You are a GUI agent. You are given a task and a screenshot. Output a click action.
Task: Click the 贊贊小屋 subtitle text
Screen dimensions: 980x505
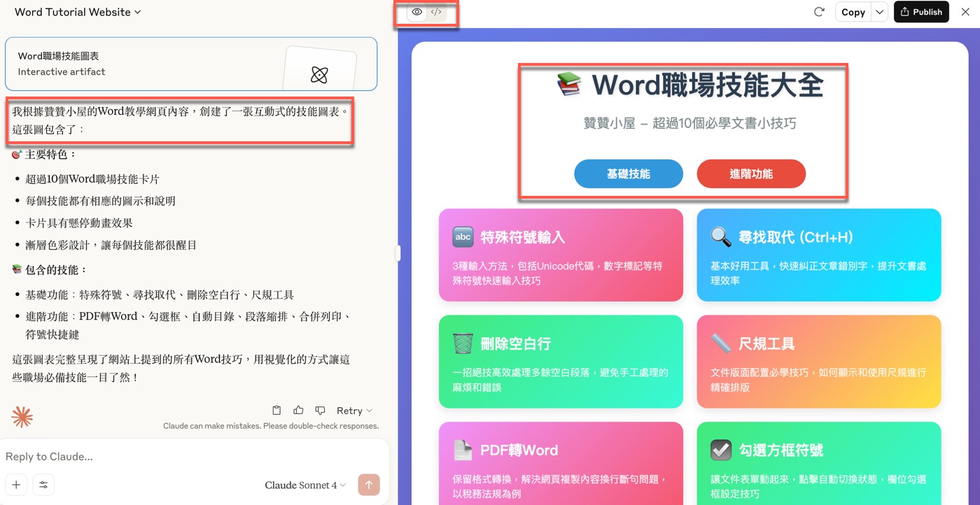coord(690,123)
